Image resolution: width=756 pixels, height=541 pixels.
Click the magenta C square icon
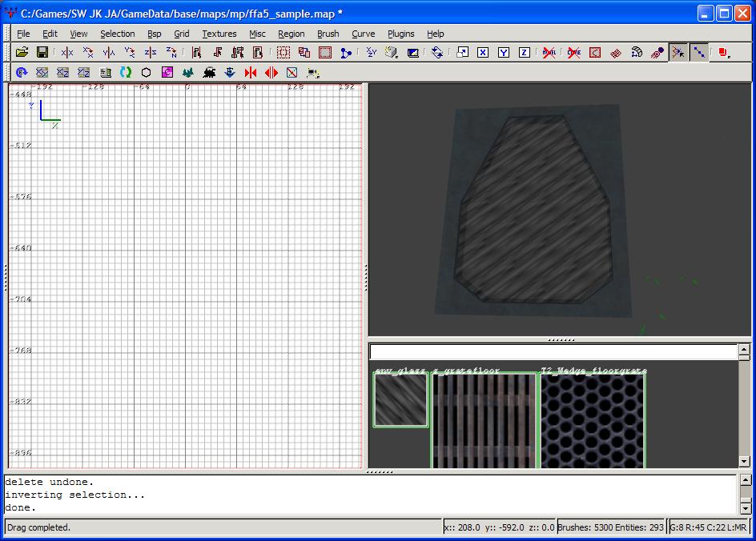click(167, 72)
